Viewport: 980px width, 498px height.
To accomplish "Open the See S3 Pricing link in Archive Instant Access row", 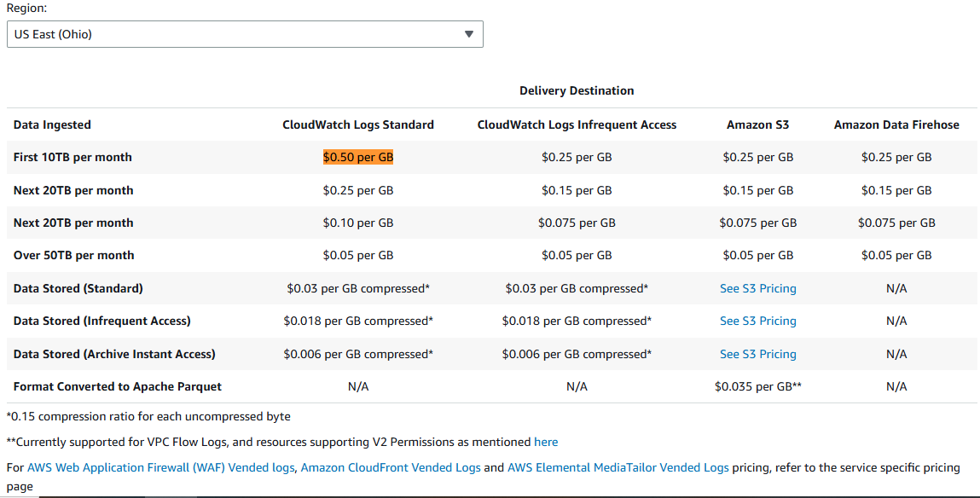I will tap(757, 354).
